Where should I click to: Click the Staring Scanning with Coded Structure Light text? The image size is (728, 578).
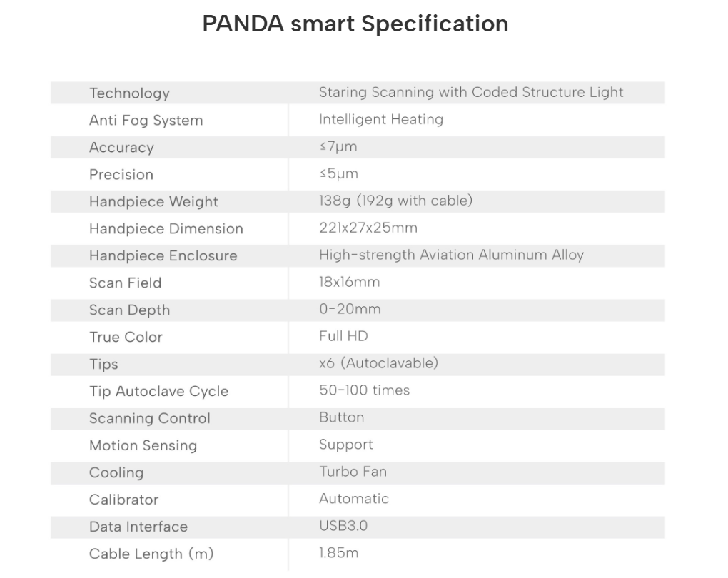(471, 93)
